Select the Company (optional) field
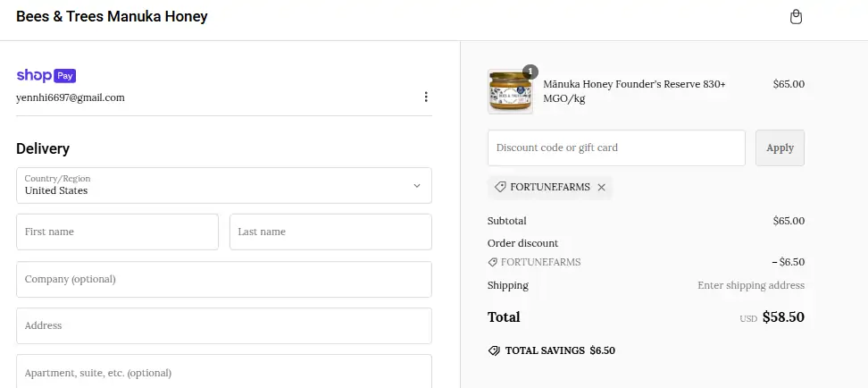 tap(223, 279)
